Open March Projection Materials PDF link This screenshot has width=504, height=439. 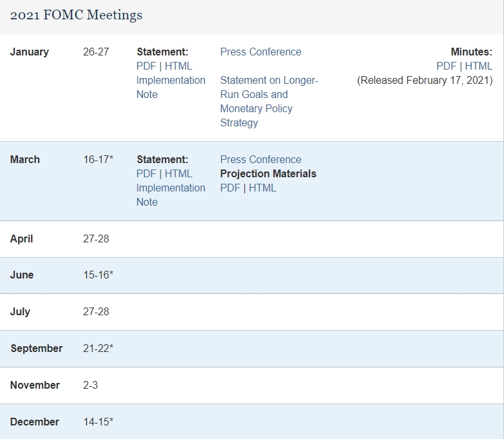pos(230,188)
